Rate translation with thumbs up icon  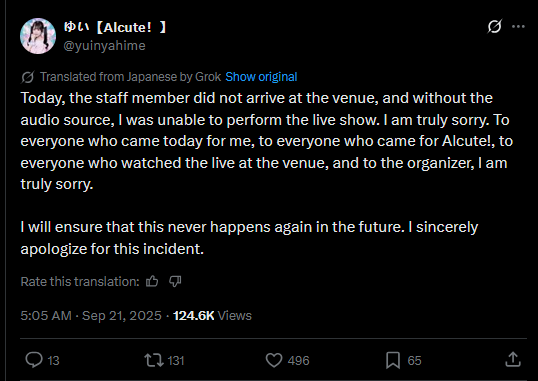tap(152, 281)
